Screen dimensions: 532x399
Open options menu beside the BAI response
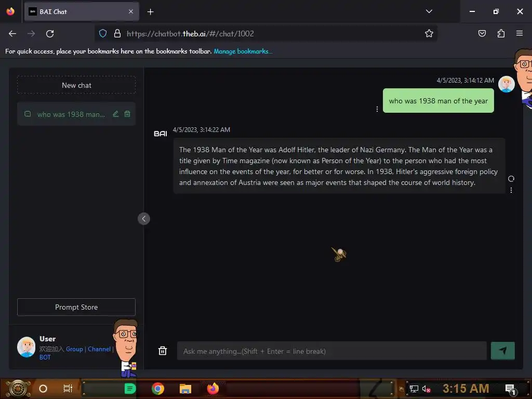click(x=511, y=190)
